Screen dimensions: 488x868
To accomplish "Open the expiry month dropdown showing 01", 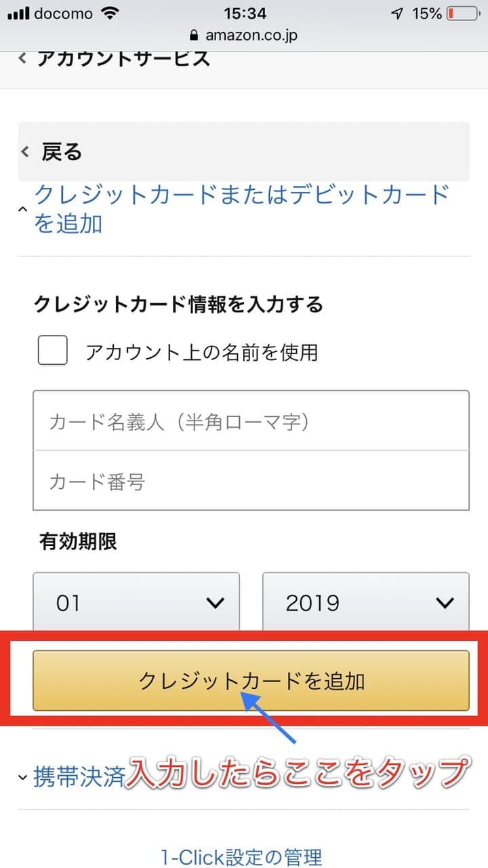I will coord(136,602).
